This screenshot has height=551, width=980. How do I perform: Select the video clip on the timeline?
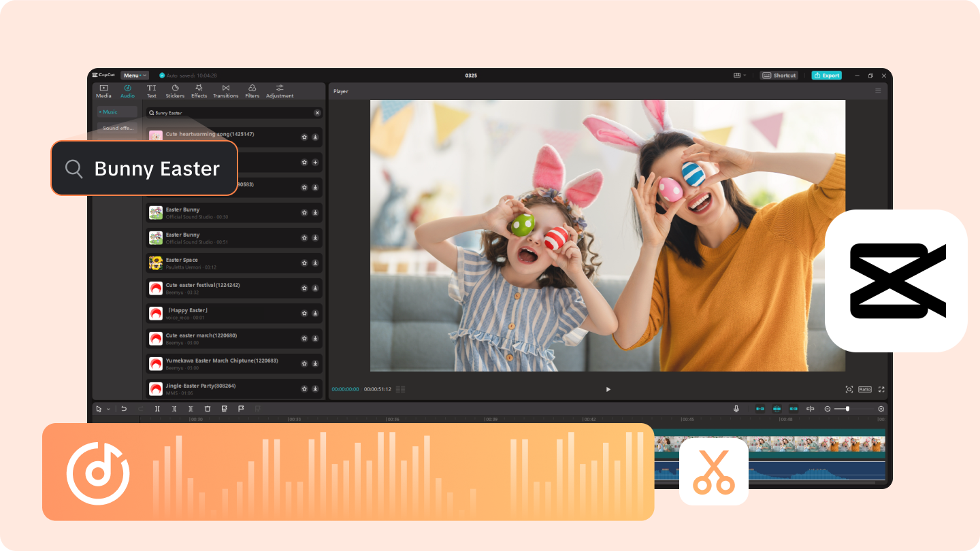(817, 444)
